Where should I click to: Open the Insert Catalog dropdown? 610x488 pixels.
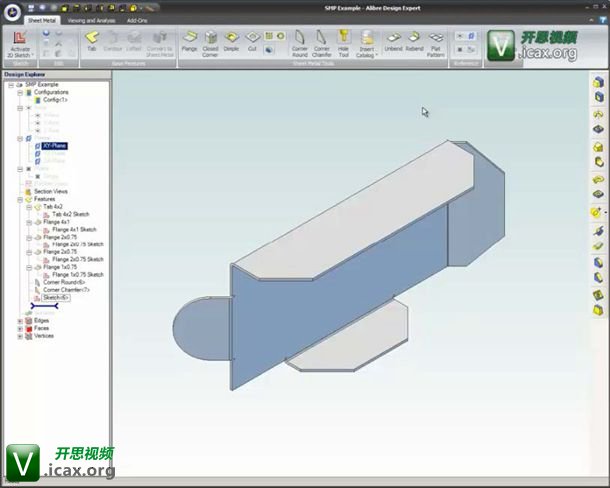[x=368, y=43]
